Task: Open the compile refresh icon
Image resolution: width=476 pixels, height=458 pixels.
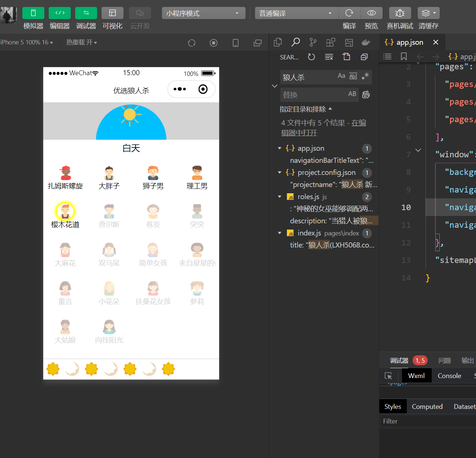Action: coord(350,13)
